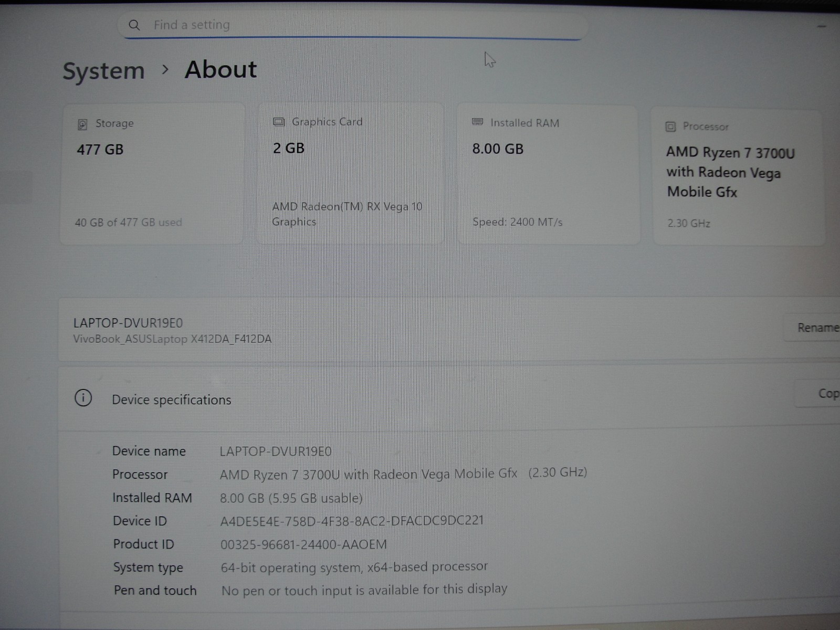
Task: Click the Device specifications info icon
Action: click(83, 398)
